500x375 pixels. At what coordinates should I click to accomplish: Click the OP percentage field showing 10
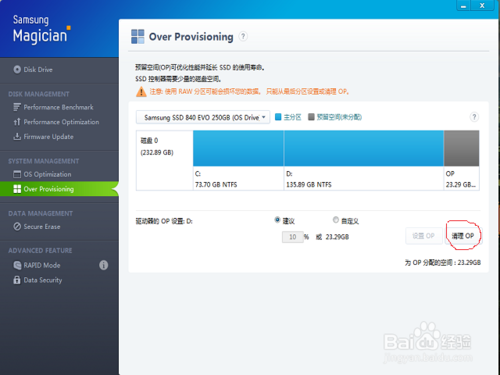(x=293, y=237)
